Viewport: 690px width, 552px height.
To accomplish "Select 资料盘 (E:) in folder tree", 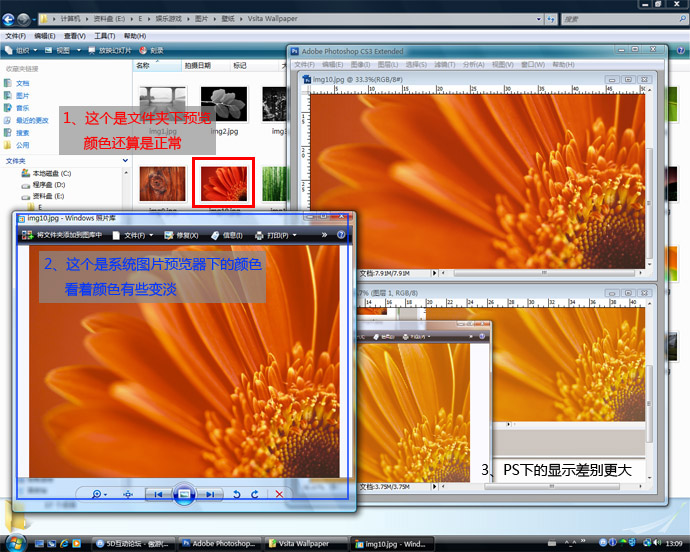I will [44, 196].
